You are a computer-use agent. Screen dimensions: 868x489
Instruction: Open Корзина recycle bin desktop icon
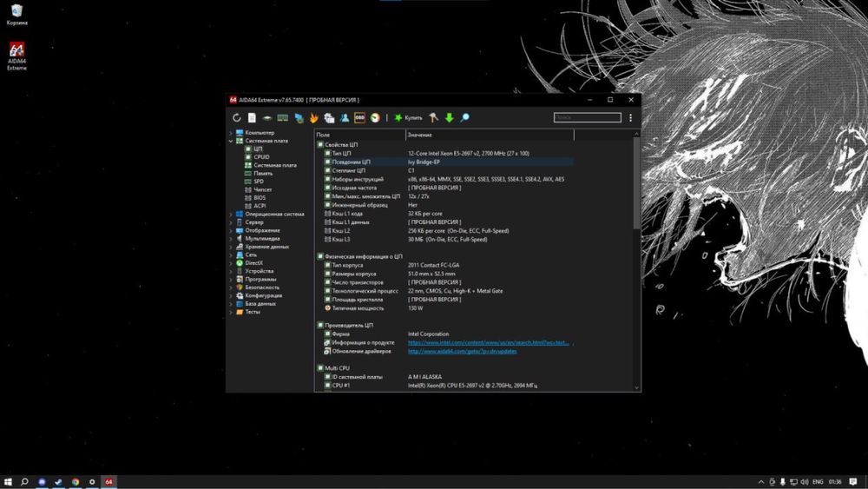16,15
